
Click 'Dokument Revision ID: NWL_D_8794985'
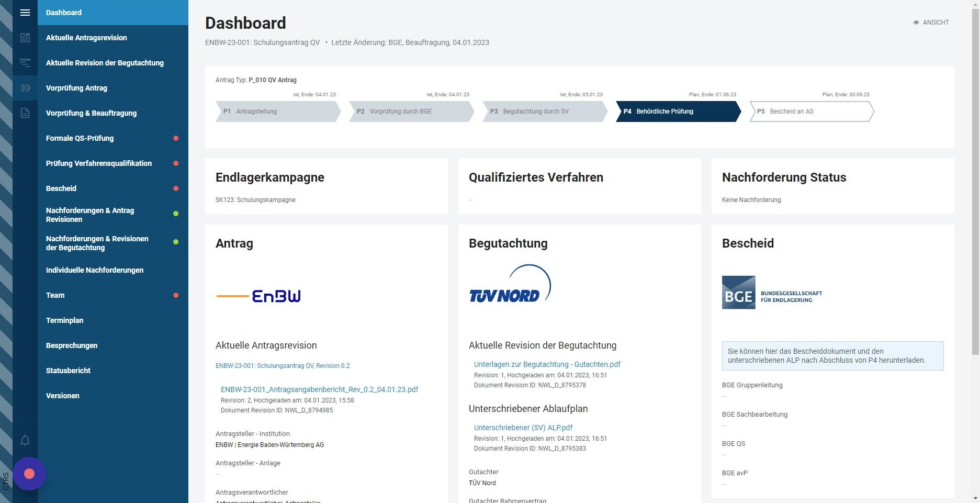pos(277,410)
